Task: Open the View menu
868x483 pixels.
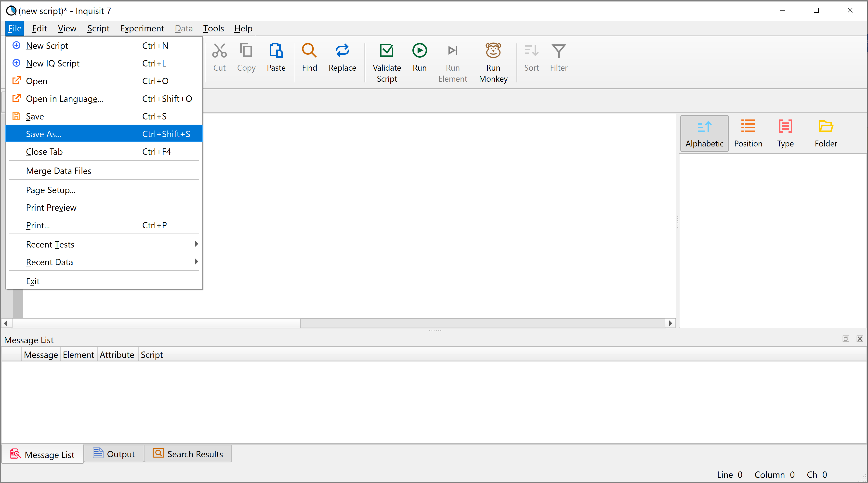Action: [67, 28]
